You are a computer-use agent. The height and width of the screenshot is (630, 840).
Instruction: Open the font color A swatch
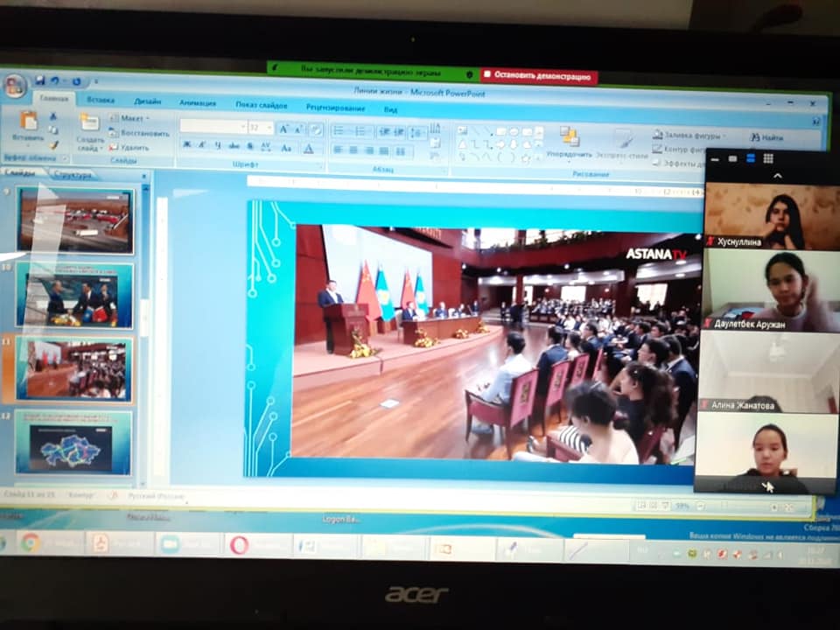[x=309, y=149]
